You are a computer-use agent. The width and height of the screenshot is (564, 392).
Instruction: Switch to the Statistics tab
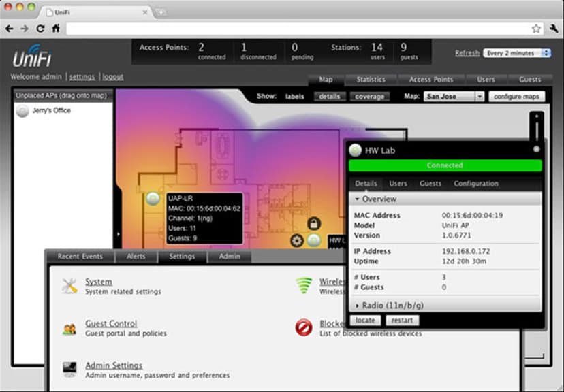(371, 80)
